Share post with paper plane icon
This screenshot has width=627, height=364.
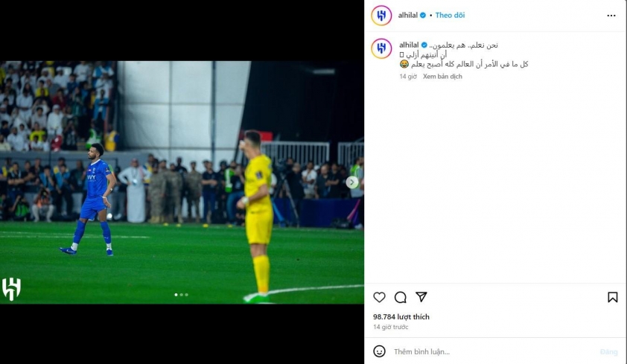(x=421, y=296)
